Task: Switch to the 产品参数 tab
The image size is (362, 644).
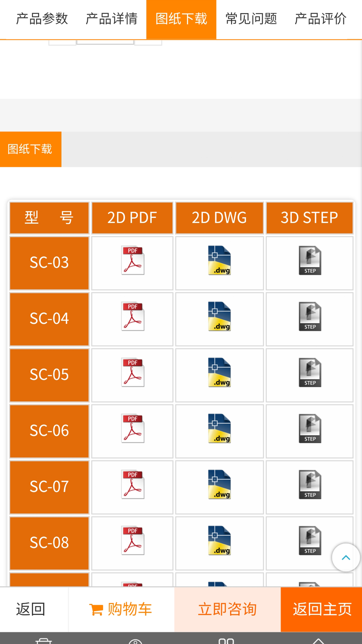Action: click(x=42, y=19)
